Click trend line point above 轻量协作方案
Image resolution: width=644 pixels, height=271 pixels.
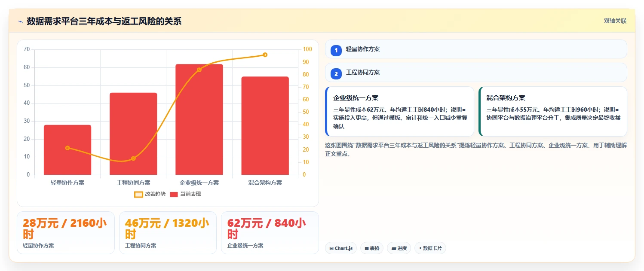point(67,148)
